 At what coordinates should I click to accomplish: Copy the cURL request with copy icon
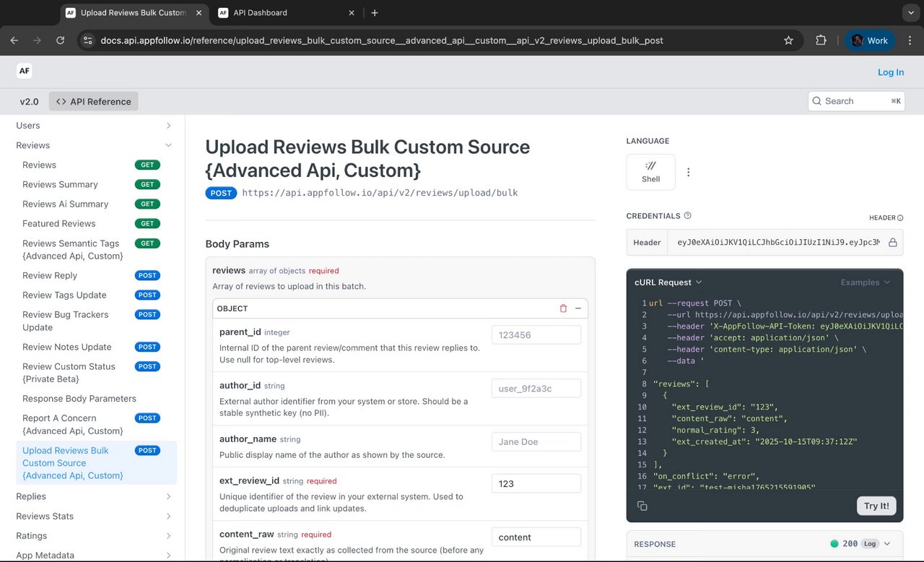coord(642,506)
